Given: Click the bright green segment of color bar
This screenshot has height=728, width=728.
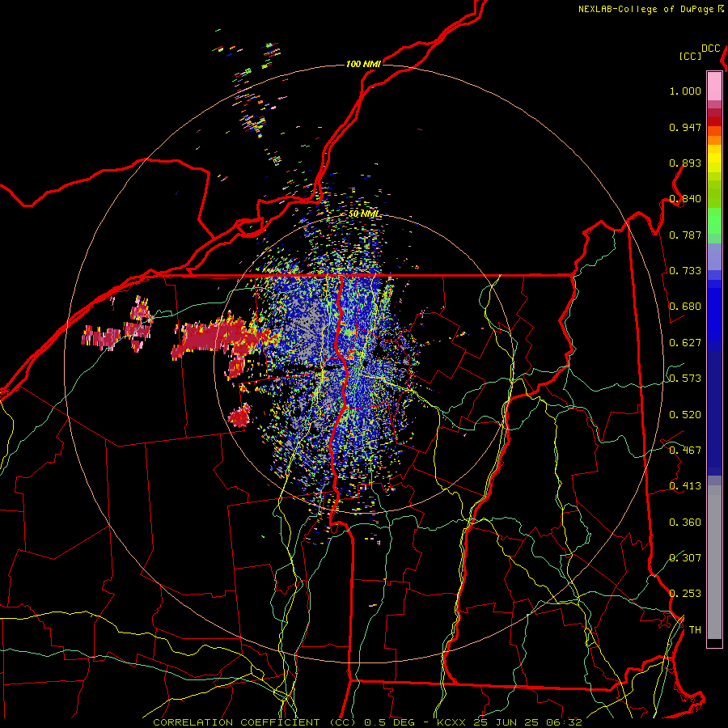Looking at the screenshot, I should click(x=714, y=221).
